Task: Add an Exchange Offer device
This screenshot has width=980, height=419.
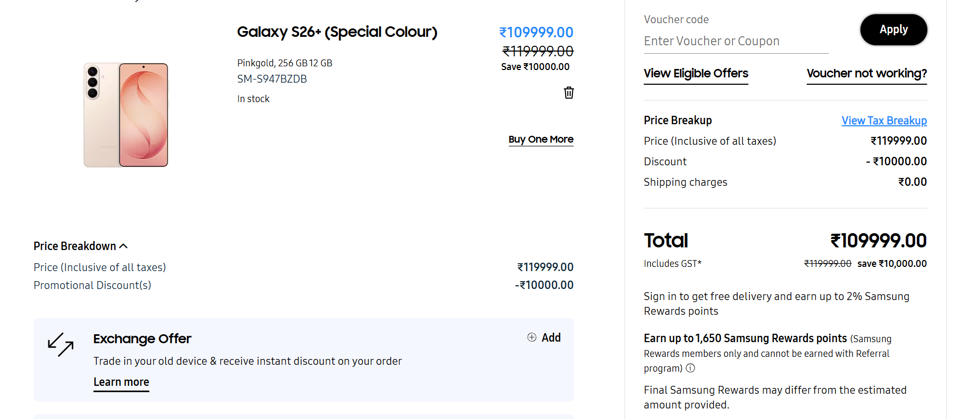Action: point(544,337)
